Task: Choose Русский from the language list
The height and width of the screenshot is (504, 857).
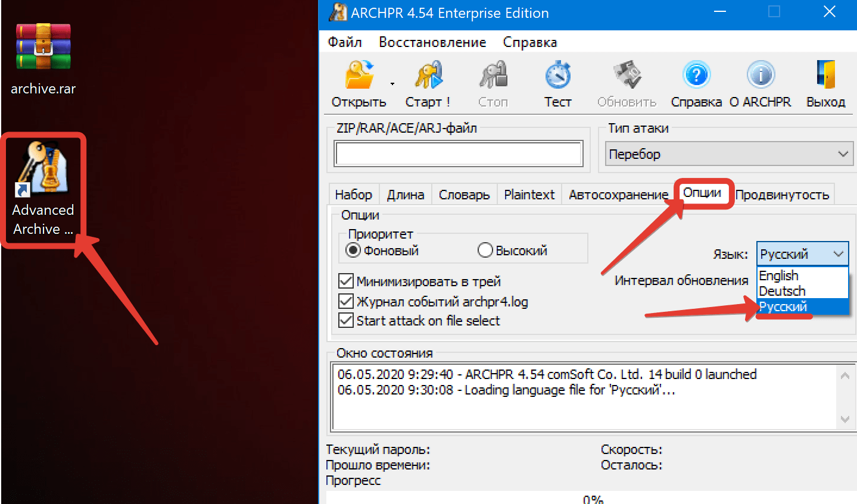Action: coord(802,306)
